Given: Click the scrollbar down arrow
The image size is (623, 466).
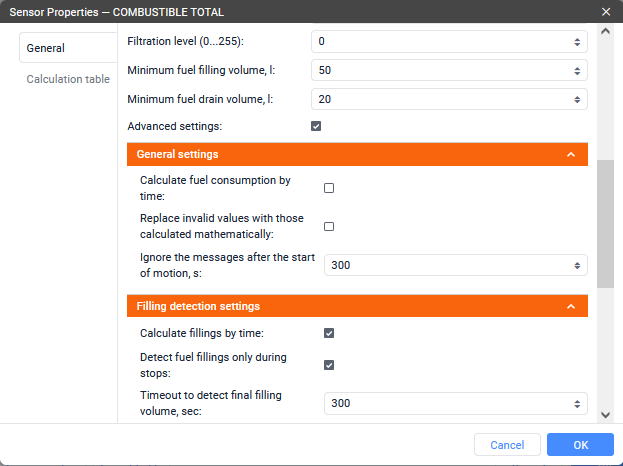Looking at the screenshot, I should pos(605,415).
